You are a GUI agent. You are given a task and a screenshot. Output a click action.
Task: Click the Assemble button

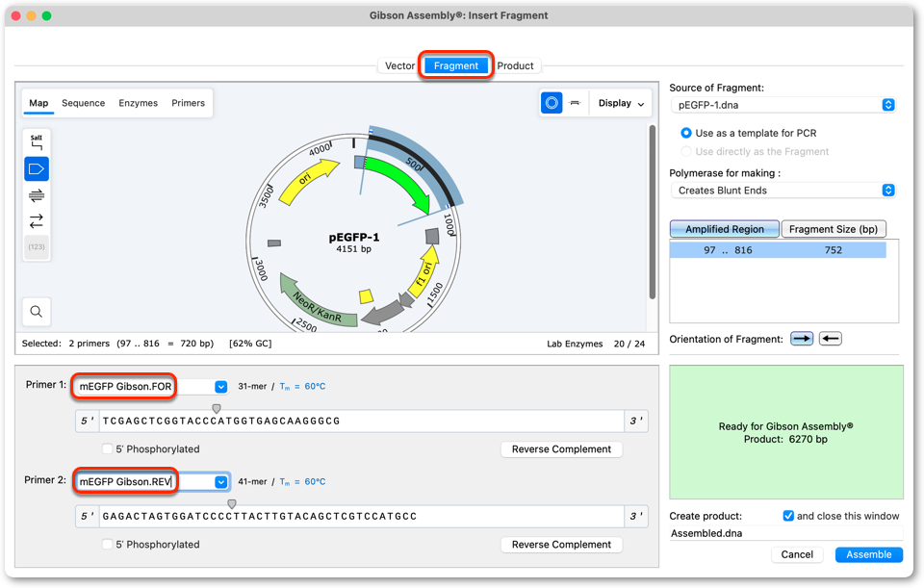868,554
